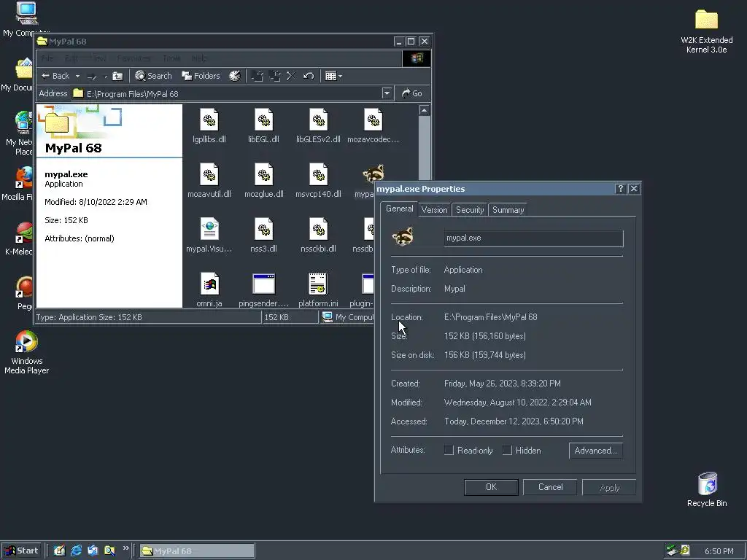Click the Apply button
Viewport: 747px width, 560px height.
(609, 487)
